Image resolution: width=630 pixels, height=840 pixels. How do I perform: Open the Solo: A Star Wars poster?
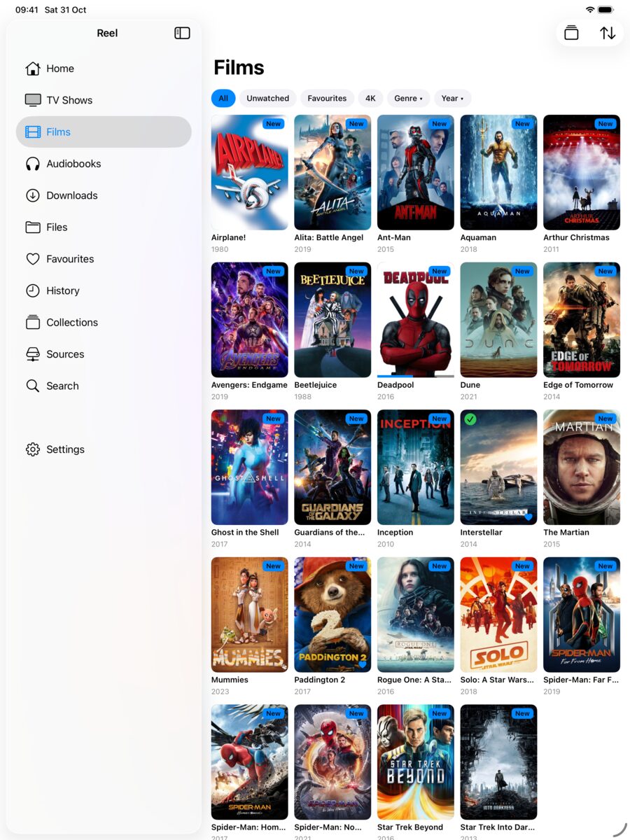[498, 615]
